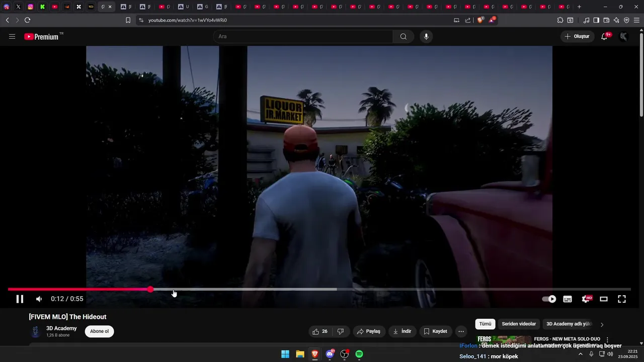Open the VPN shield icon in the toolbar
This screenshot has width=644, height=362.
click(626, 20)
